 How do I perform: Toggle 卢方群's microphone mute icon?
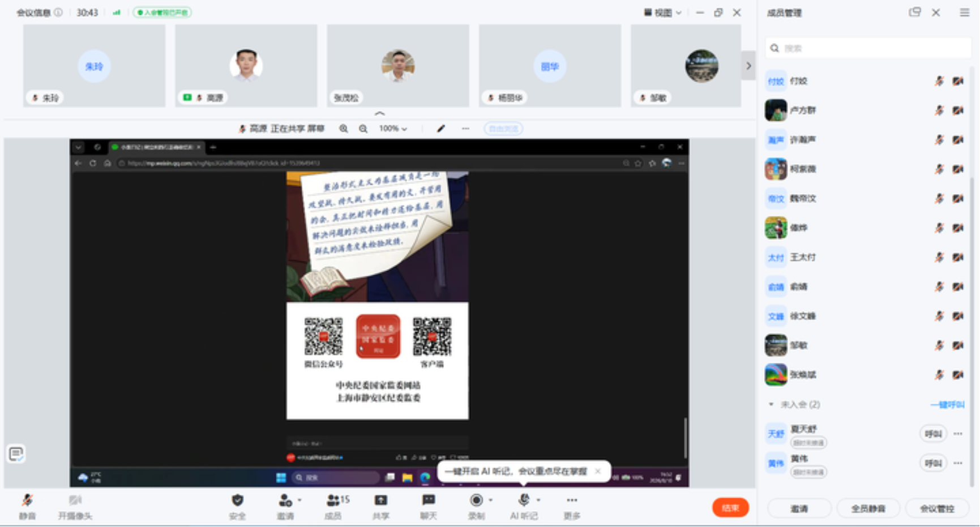[x=939, y=110]
